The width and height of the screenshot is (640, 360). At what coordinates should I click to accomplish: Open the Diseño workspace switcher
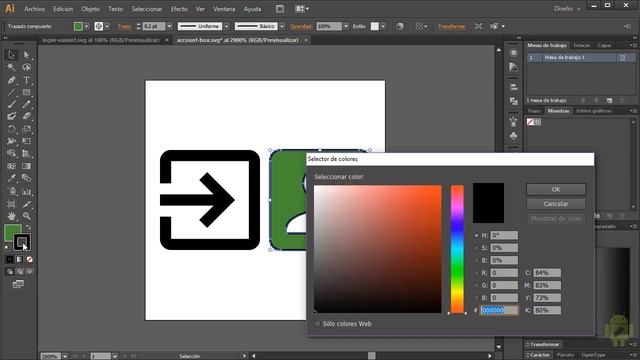click(567, 9)
